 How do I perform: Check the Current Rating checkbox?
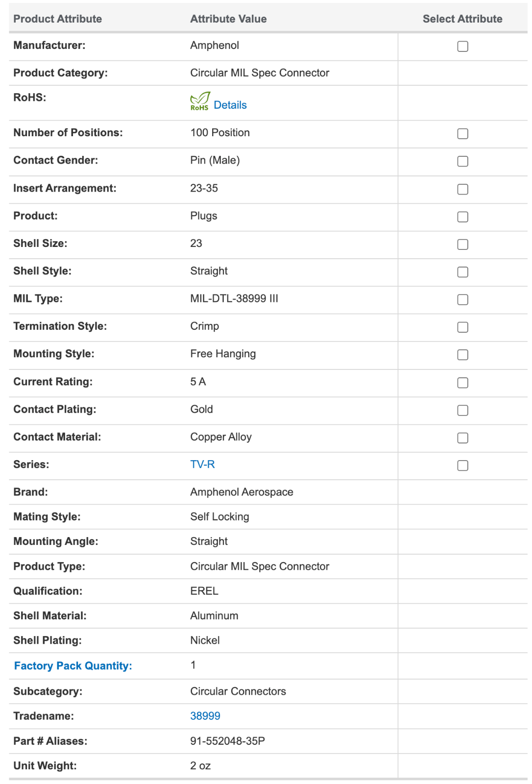(x=462, y=383)
